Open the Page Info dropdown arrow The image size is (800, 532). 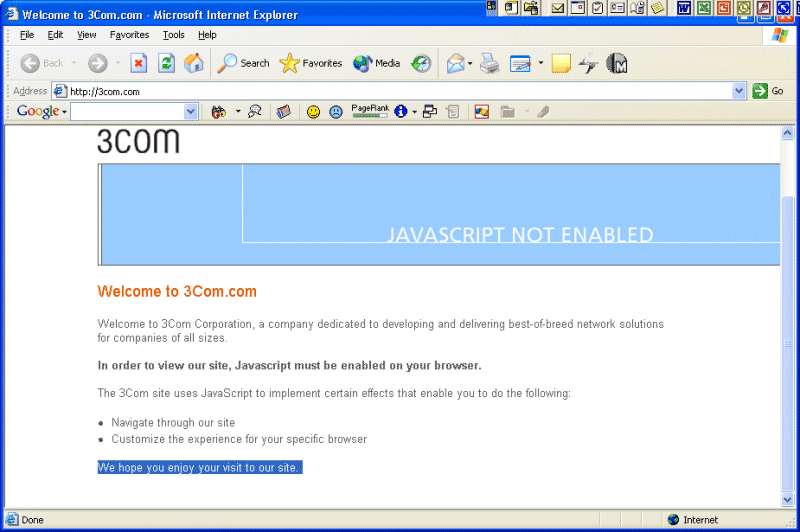coord(414,111)
